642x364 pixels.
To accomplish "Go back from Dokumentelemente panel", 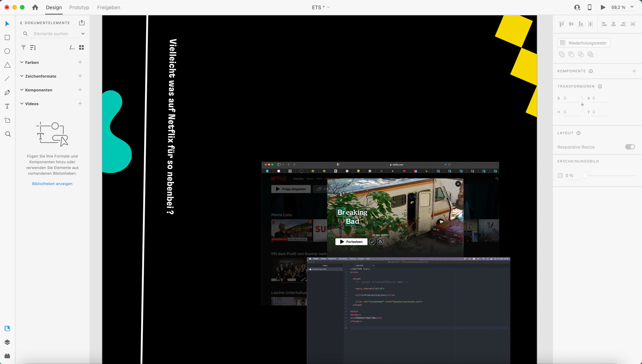I will click(21, 23).
